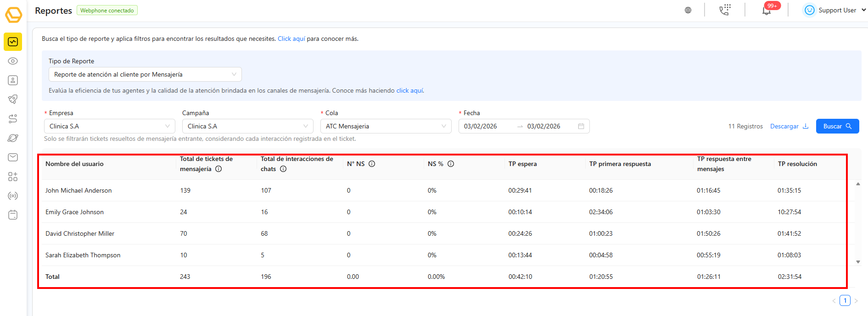Open the calendar icon in the sidebar

(x=13, y=215)
